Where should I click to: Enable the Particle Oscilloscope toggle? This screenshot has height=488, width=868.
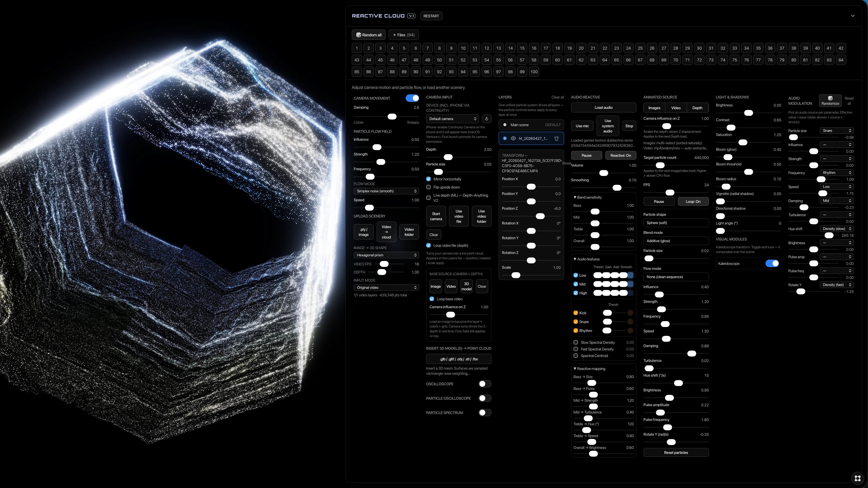point(485,398)
